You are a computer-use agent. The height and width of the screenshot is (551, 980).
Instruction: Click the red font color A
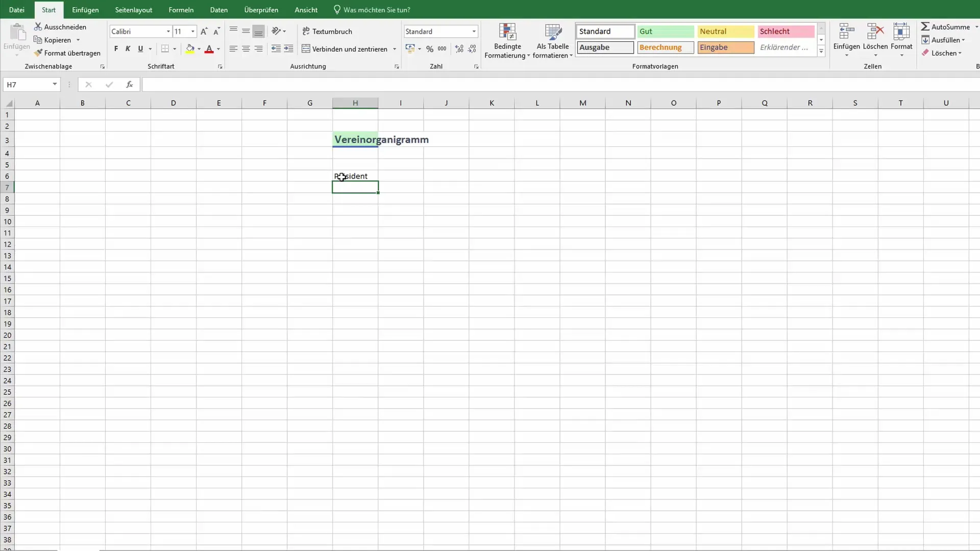click(209, 48)
